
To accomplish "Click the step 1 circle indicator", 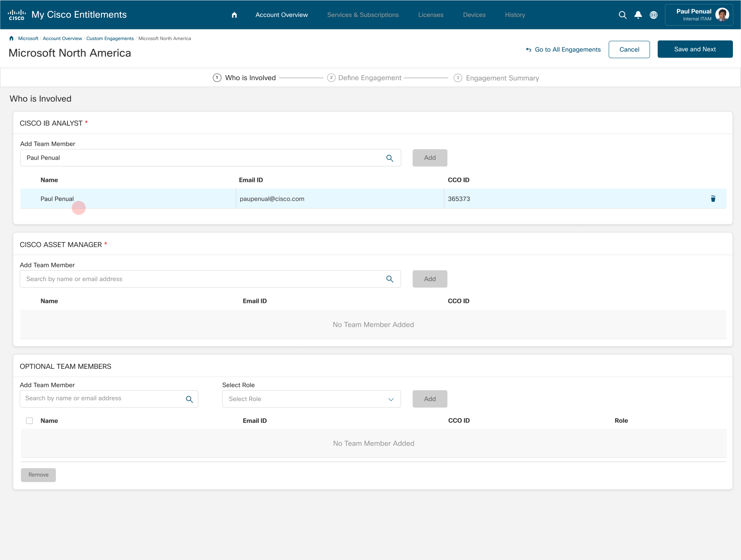I will (x=217, y=78).
